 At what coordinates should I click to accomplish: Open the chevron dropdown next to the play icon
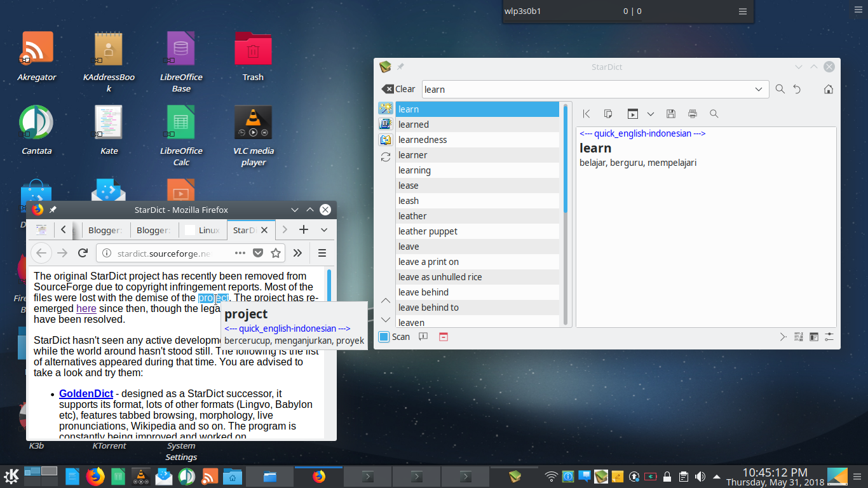coord(650,113)
